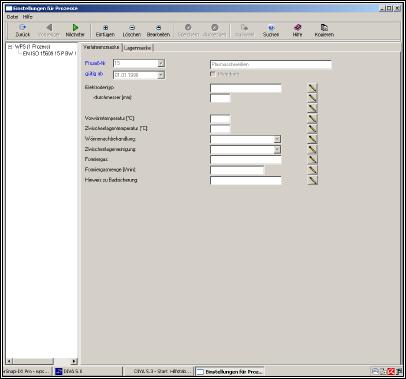406x379 pixels.
Task: Switch to the Lagenmaske tab
Action: pos(137,48)
